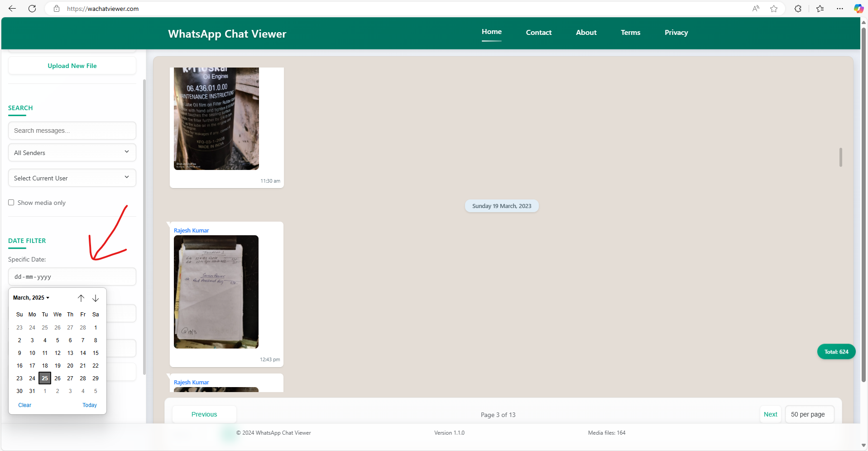
Task: Open the Select Current User dropdown
Action: 72,178
